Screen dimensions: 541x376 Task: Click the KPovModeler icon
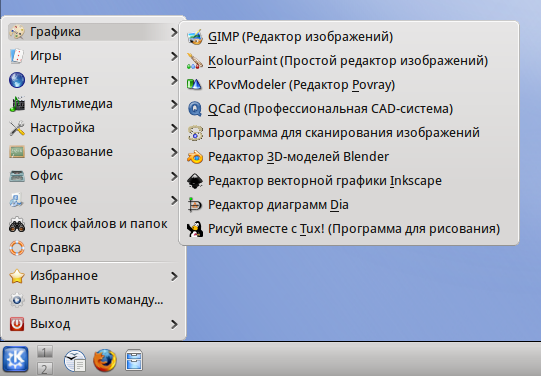[195, 85]
